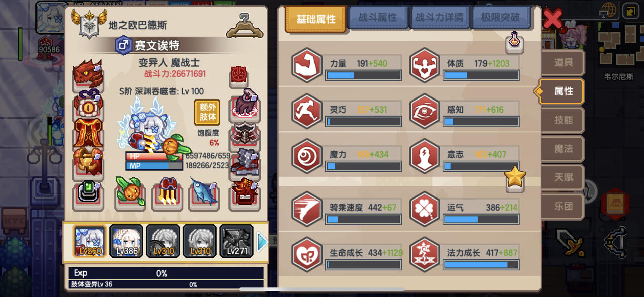Show next characters with blue arrow
This screenshot has height=297, width=644.
point(262,242)
